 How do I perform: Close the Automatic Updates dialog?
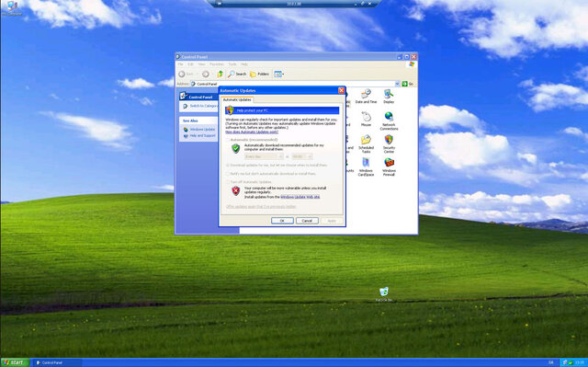tap(341, 90)
